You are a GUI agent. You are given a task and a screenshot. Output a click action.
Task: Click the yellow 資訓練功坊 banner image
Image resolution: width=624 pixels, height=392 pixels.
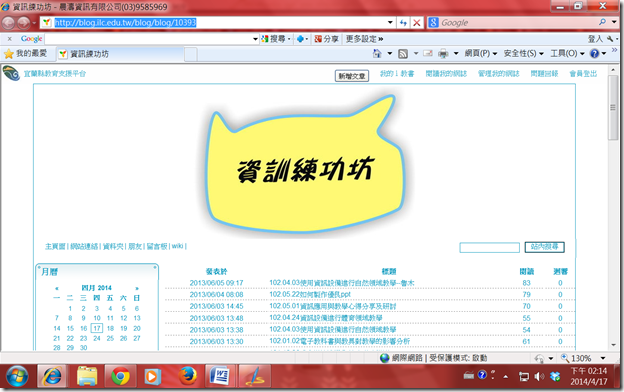[x=305, y=163]
